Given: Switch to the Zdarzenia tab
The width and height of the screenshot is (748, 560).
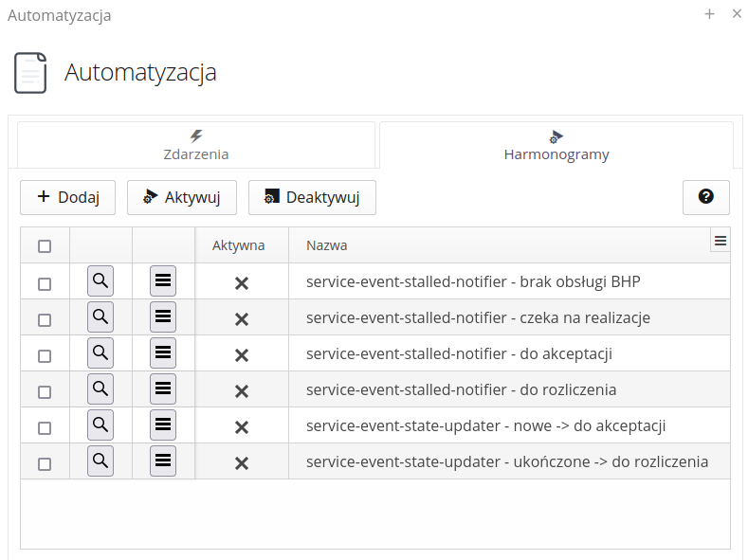Looking at the screenshot, I should pyautogui.click(x=196, y=145).
